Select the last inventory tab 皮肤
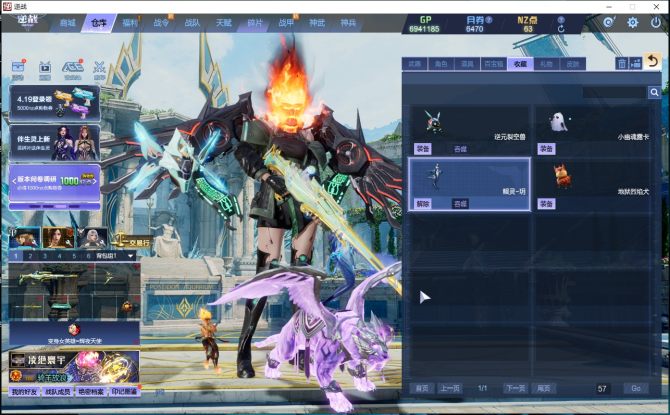The width and height of the screenshot is (670, 415). click(573, 64)
